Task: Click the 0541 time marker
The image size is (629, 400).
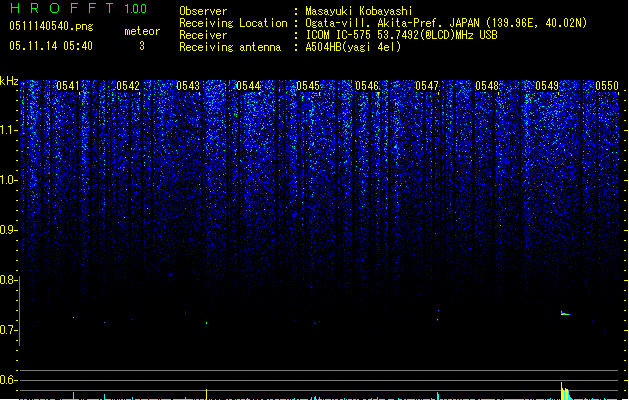Action: [68, 86]
